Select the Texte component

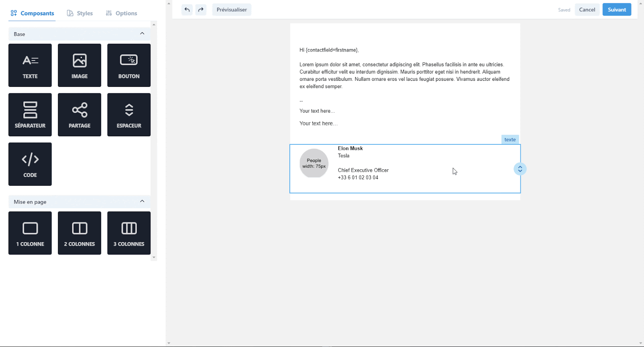pyautogui.click(x=30, y=65)
